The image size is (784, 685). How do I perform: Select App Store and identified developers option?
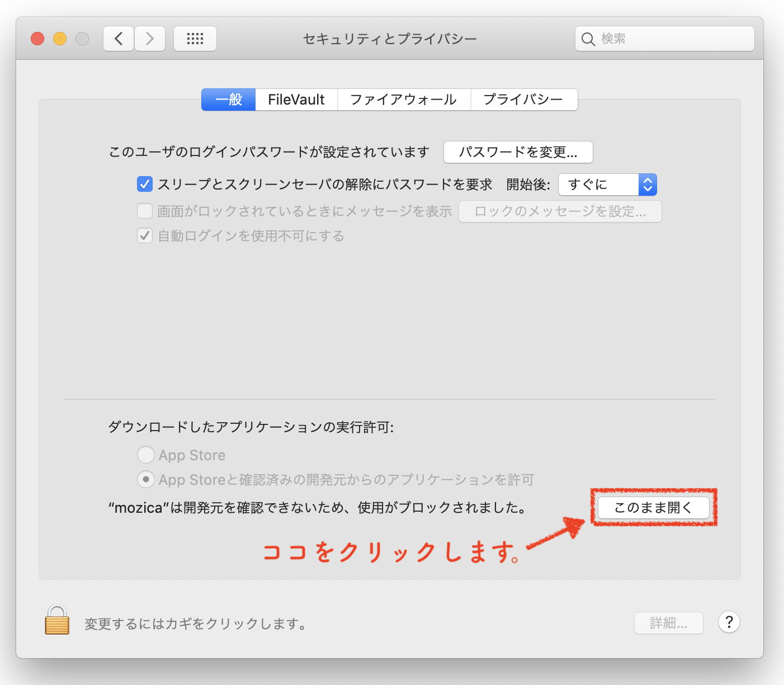pos(146,479)
